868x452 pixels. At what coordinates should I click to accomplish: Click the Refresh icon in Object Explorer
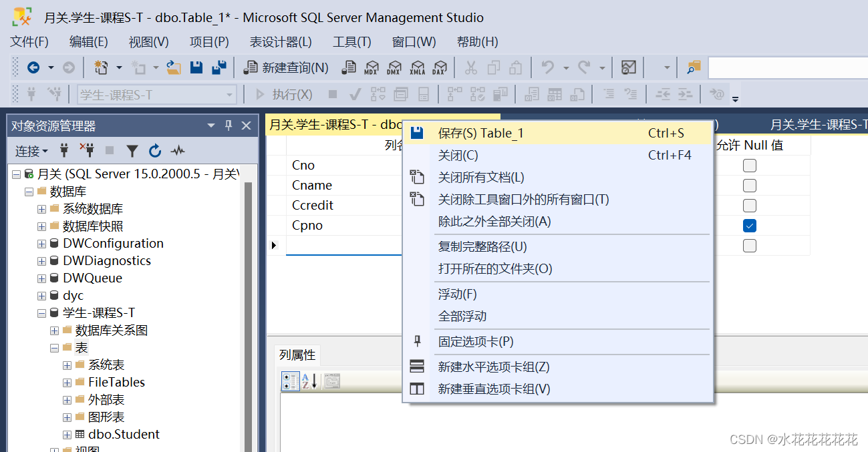pos(155,151)
